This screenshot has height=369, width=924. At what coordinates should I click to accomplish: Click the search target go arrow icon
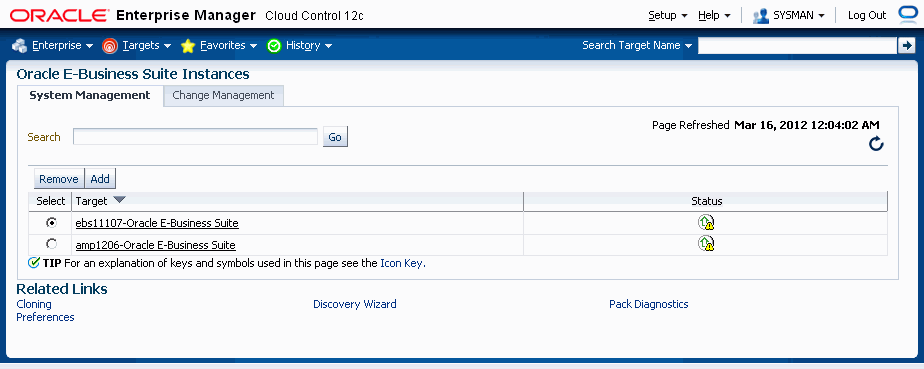[x=906, y=45]
